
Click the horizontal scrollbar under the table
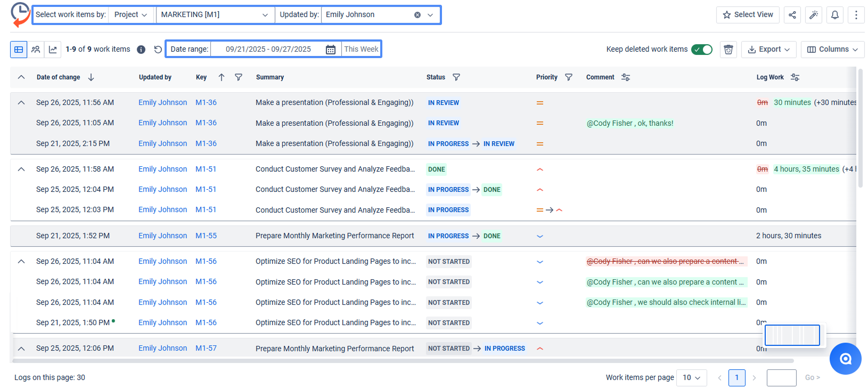click(373, 361)
